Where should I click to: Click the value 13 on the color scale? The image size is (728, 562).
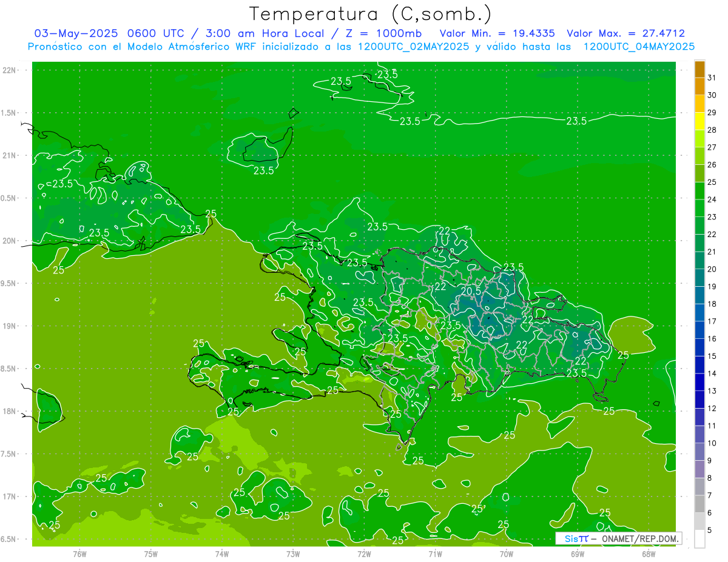click(712, 391)
